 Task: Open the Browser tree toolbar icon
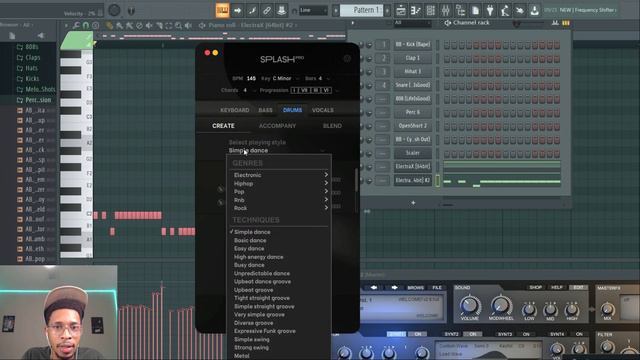460,11
